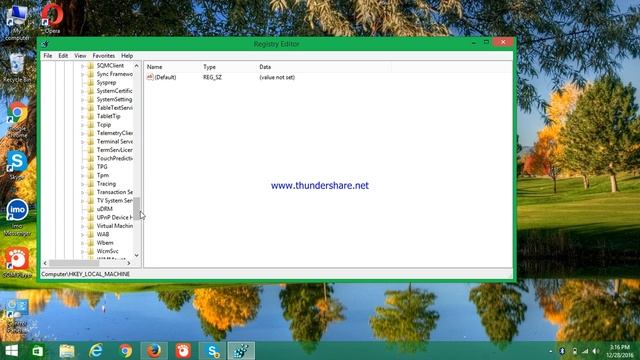
Task: Click the uDRM folder icon
Action: 91,209
